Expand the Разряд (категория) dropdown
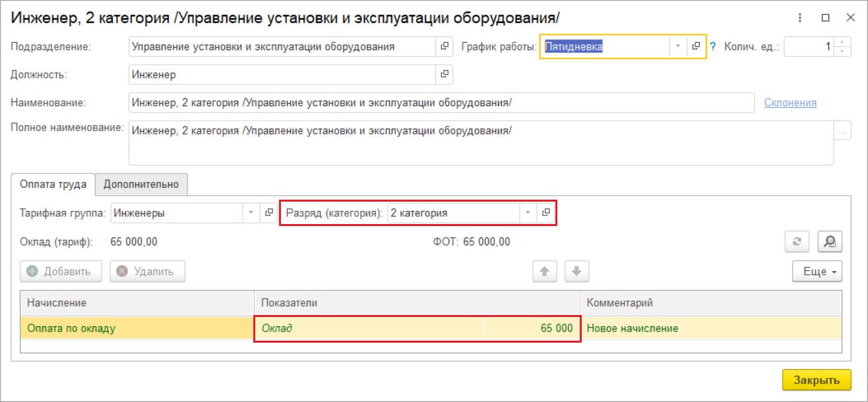This screenshot has width=868, height=402. (x=528, y=213)
